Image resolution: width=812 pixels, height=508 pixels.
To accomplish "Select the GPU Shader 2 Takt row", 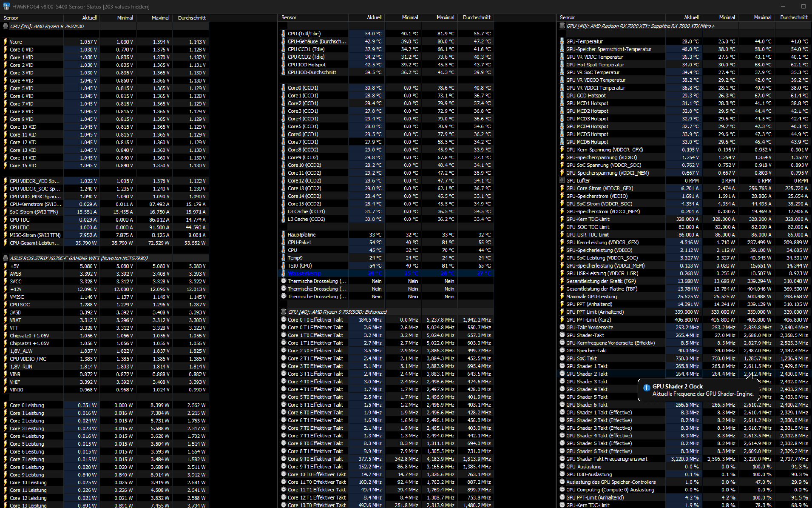I will click(685, 374).
